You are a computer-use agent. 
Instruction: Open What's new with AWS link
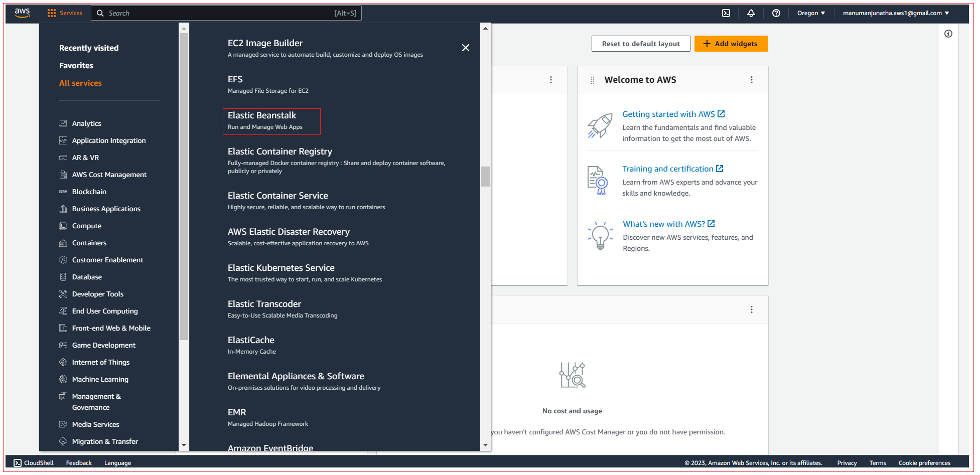tap(669, 224)
